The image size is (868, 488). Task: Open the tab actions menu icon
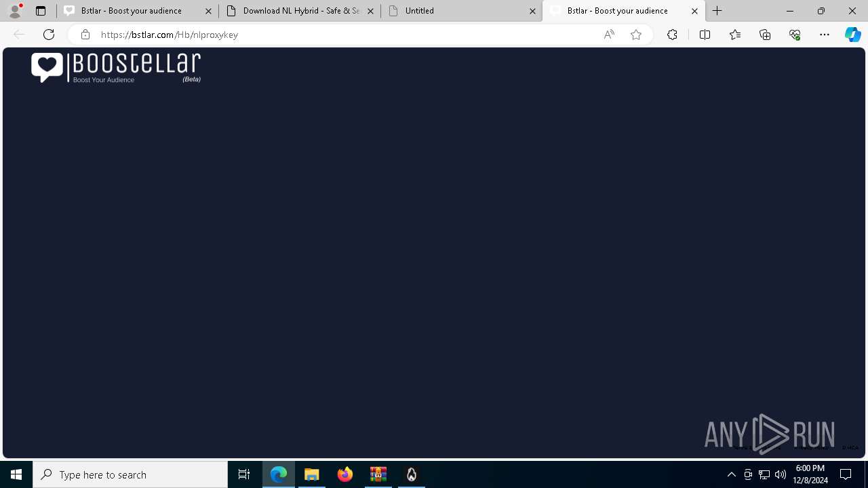click(x=41, y=11)
